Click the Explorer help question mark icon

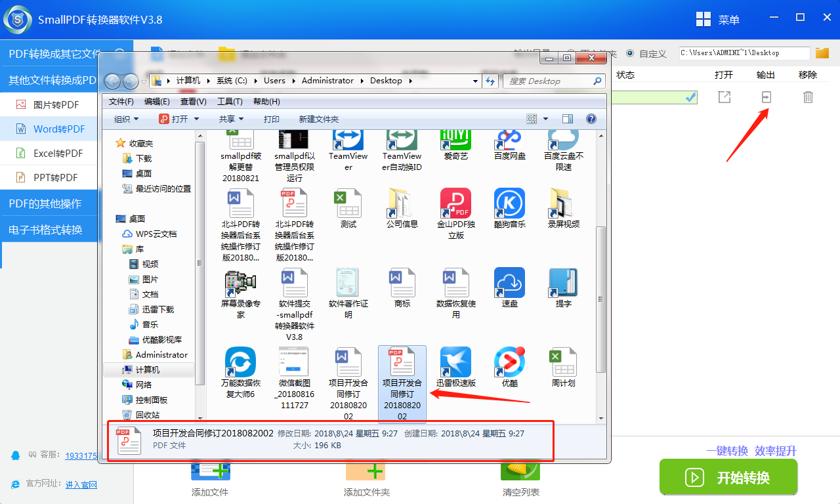click(591, 119)
